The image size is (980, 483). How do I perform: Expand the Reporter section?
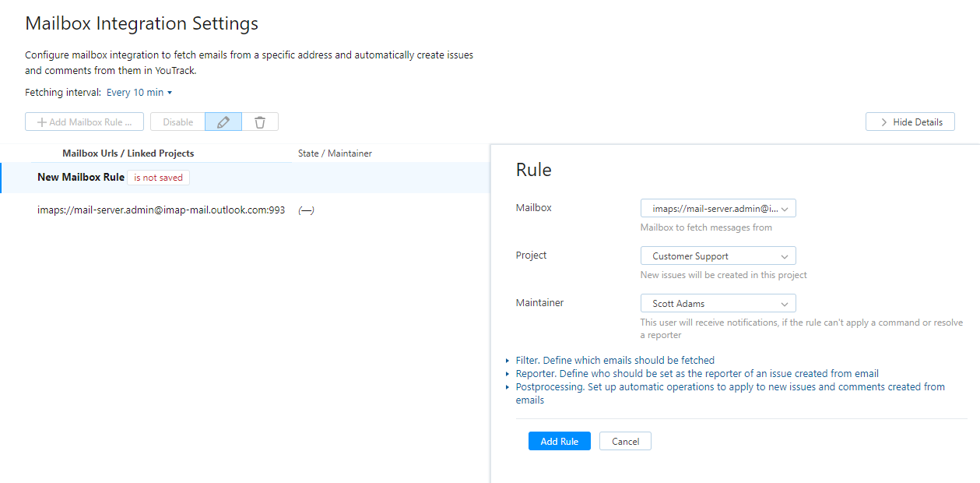697,374
